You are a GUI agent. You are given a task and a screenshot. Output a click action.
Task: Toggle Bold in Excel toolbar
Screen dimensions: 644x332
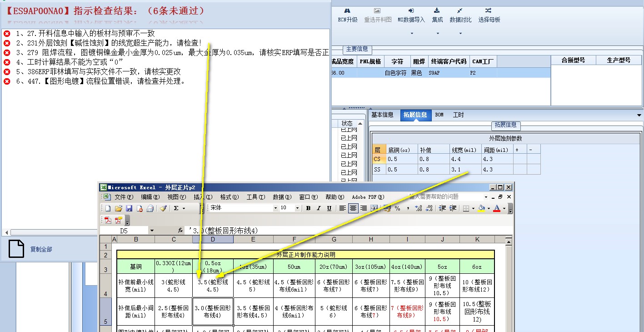(308, 208)
